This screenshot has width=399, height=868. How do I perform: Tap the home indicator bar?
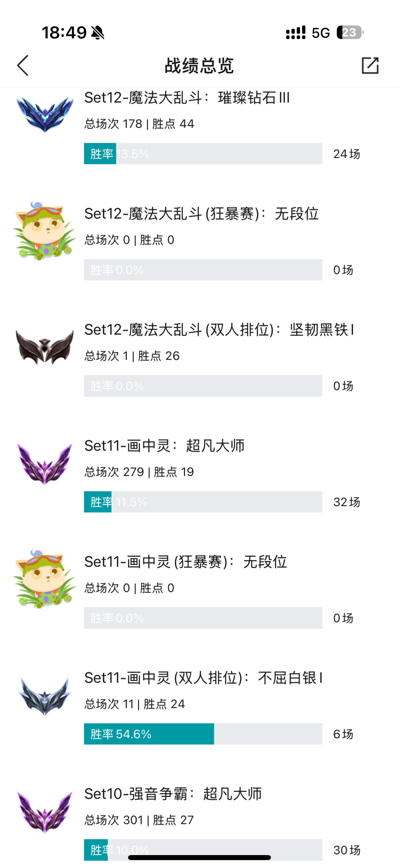(199, 857)
